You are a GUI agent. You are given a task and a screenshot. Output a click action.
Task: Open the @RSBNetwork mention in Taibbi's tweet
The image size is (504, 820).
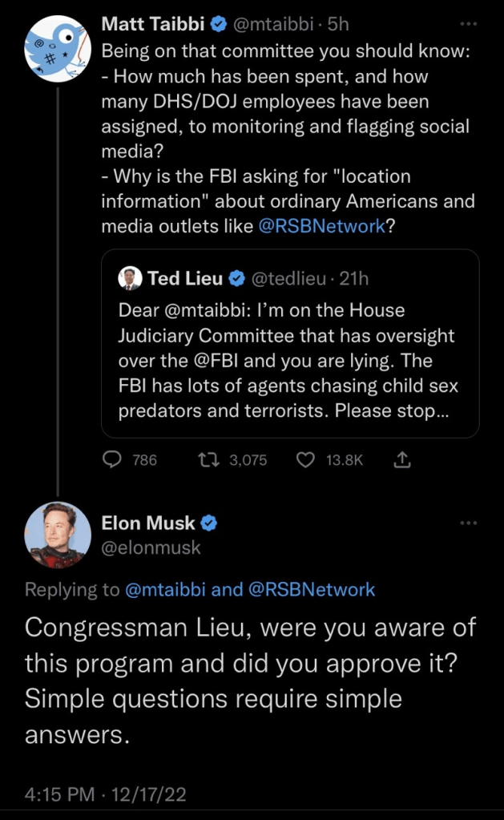click(x=322, y=226)
